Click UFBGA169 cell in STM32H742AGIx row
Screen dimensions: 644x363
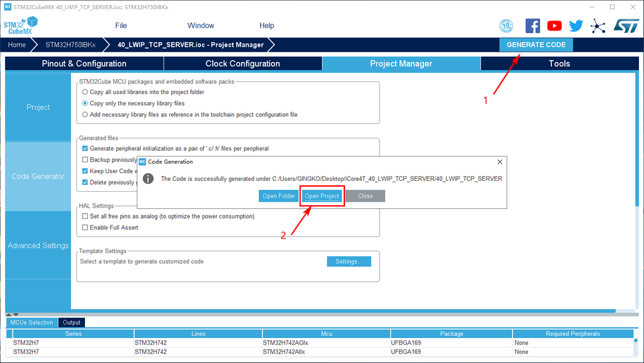click(451, 343)
